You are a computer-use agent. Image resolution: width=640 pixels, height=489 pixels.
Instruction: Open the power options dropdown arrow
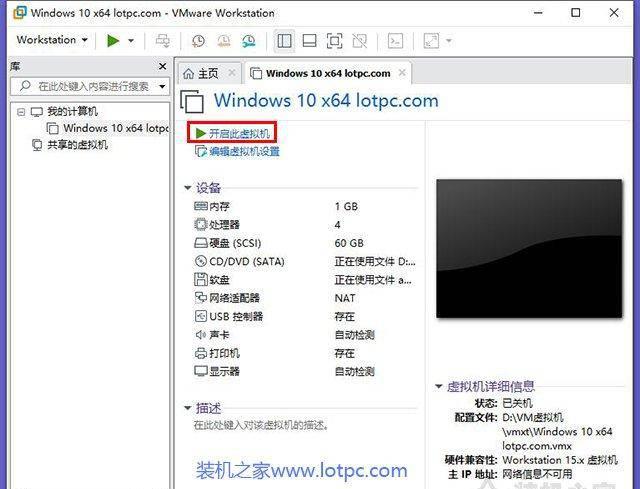pos(131,40)
